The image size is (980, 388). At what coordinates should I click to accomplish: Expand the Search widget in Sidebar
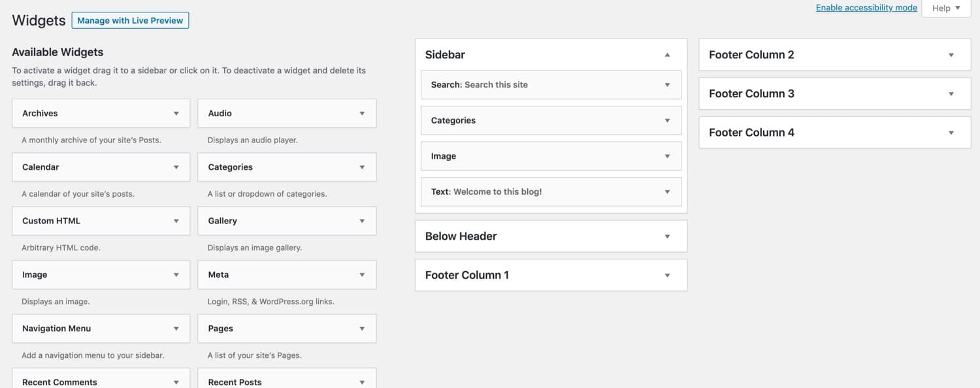667,84
